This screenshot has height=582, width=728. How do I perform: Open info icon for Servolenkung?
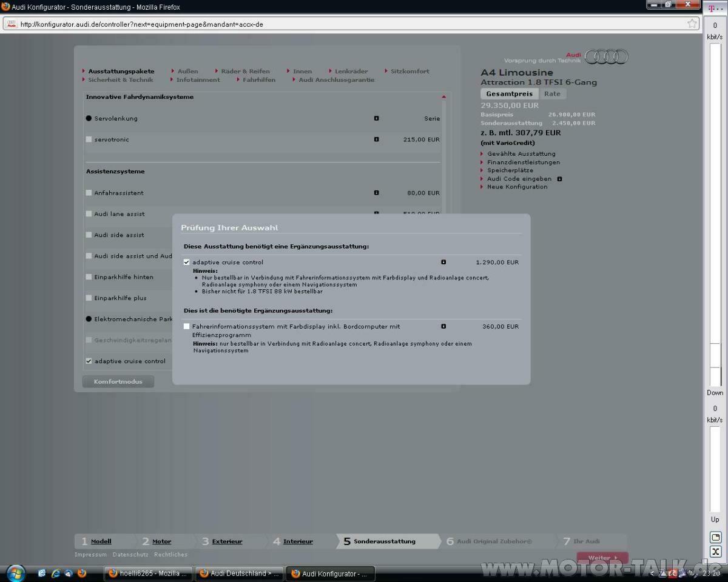click(376, 118)
